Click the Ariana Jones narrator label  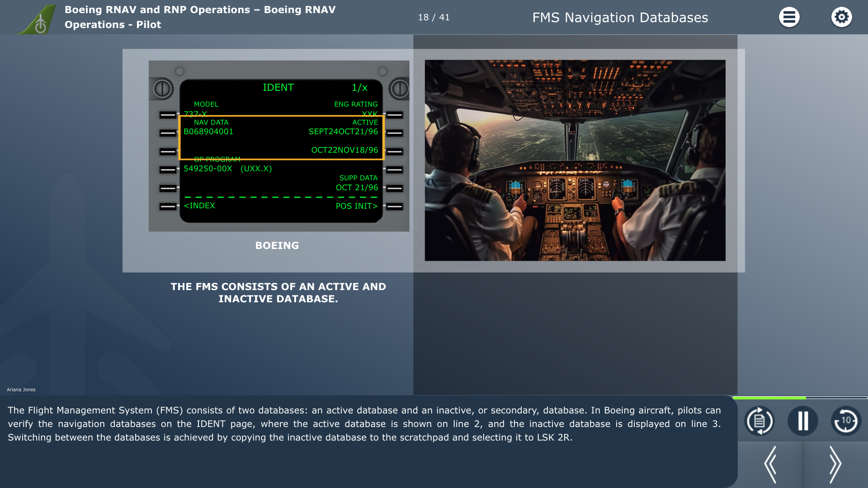[21, 389]
